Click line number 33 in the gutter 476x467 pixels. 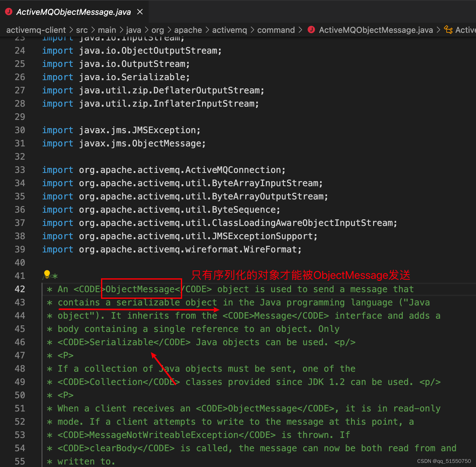20,170
